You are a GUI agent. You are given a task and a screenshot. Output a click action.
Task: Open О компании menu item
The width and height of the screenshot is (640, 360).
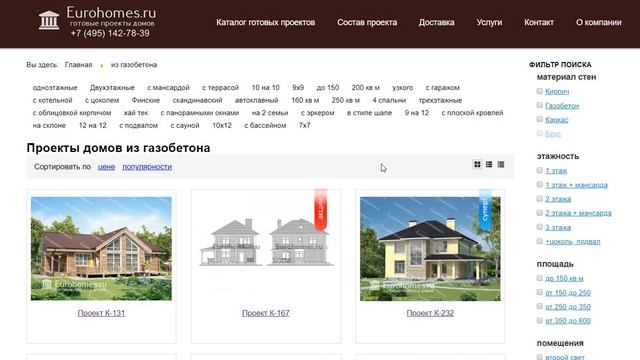click(598, 22)
